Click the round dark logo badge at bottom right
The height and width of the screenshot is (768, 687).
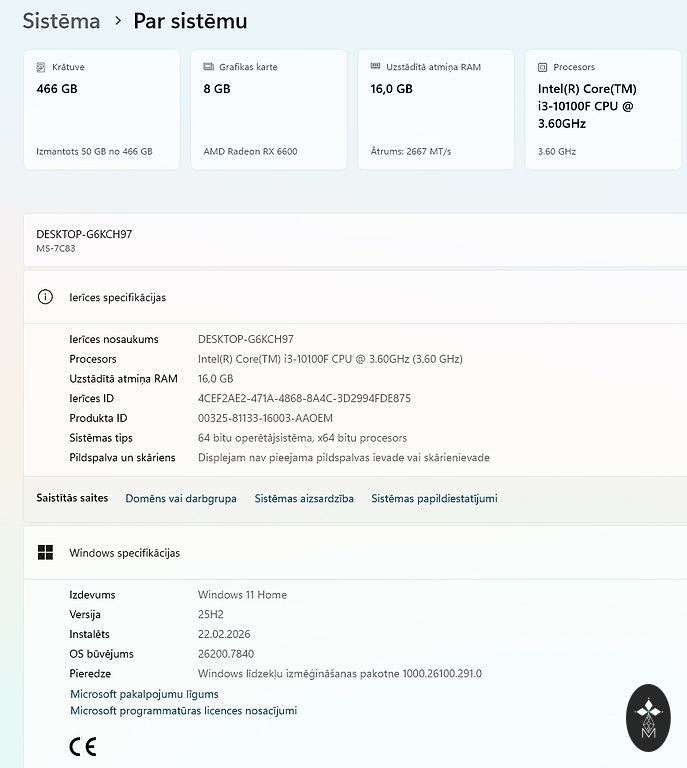[647, 717]
